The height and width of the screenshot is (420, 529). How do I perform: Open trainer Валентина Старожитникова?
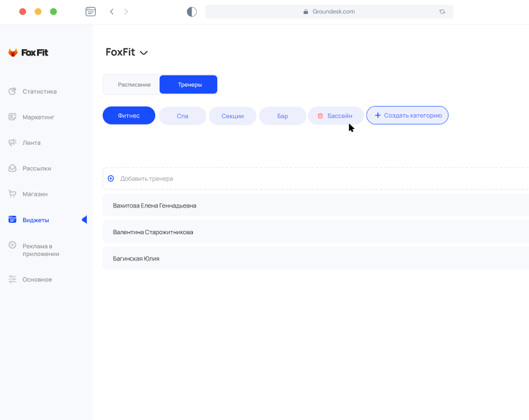(316, 232)
